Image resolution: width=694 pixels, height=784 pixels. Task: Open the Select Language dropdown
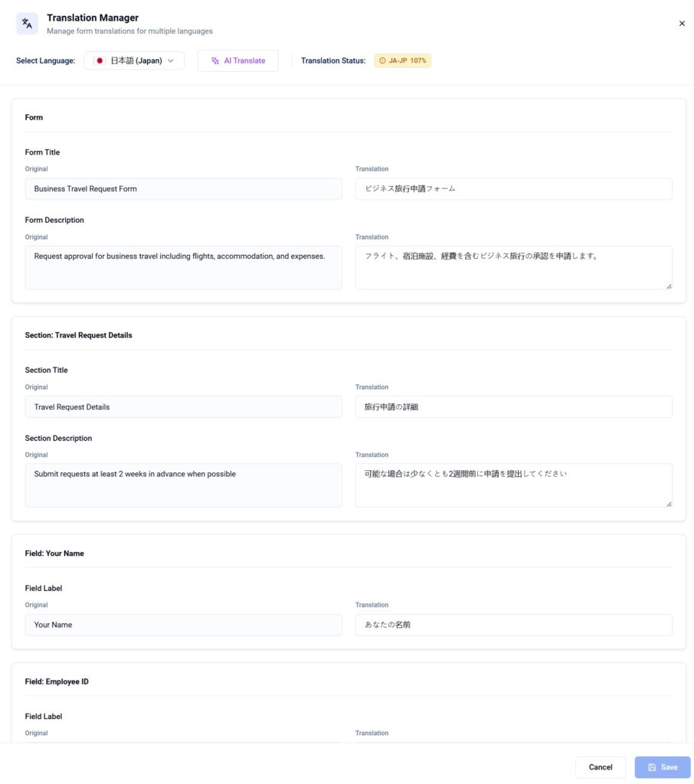pos(134,60)
